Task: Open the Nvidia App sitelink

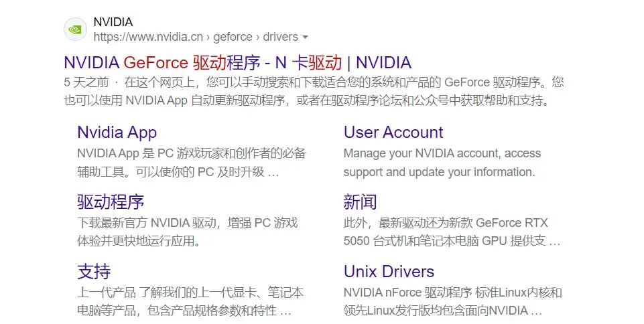Action: [117, 133]
